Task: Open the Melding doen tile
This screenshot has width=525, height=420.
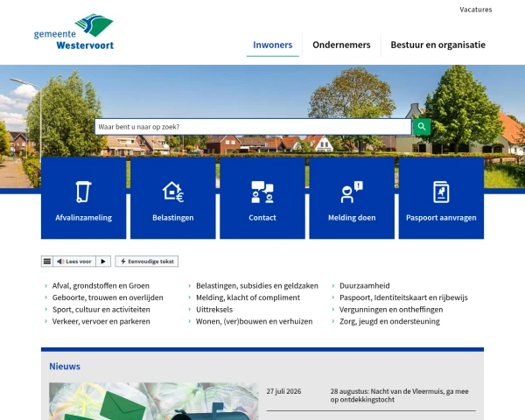Action: pyautogui.click(x=352, y=198)
